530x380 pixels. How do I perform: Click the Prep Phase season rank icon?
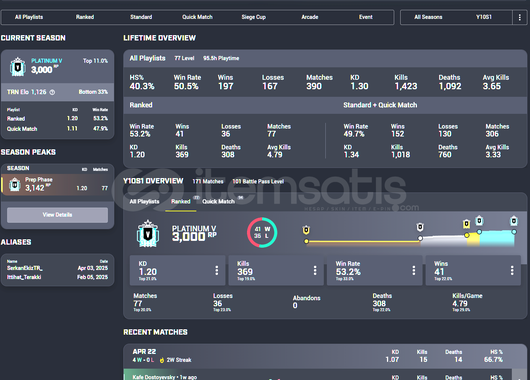15,185
